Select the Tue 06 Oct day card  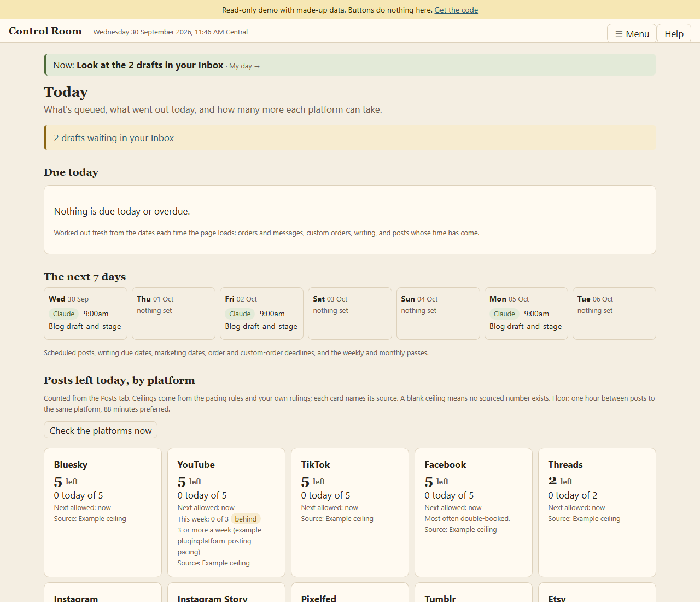coord(614,314)
